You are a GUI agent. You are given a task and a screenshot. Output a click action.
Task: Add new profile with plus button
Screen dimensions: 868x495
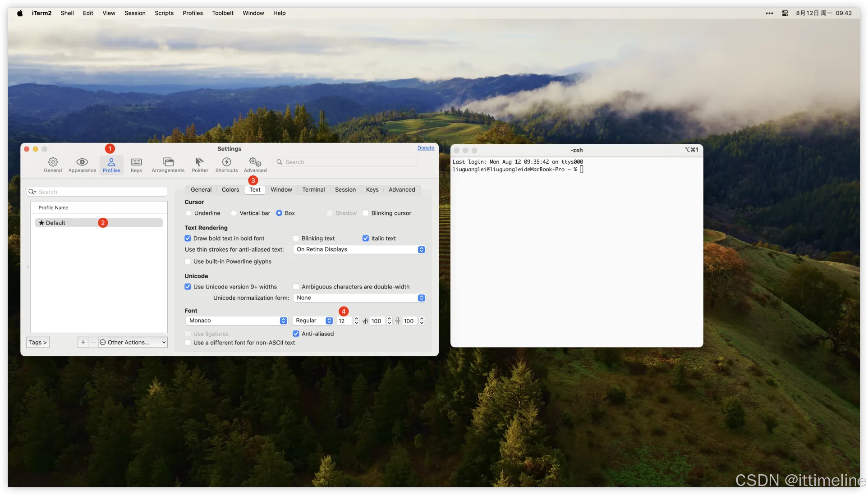click(x=83, y=342)
